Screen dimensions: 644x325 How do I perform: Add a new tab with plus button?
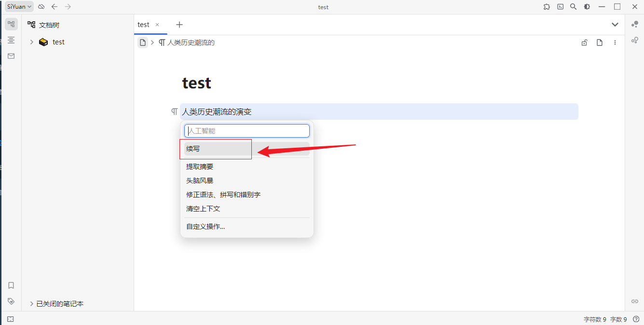179,25
